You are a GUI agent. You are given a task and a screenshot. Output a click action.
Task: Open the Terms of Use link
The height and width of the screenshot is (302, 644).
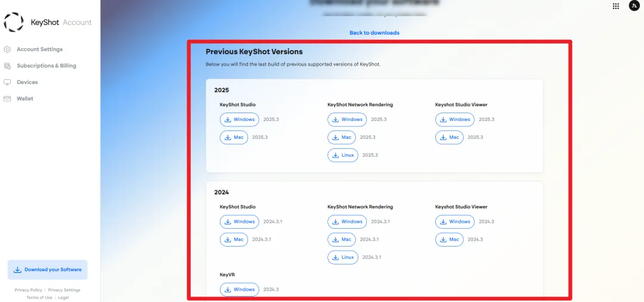tap(39, 297)
